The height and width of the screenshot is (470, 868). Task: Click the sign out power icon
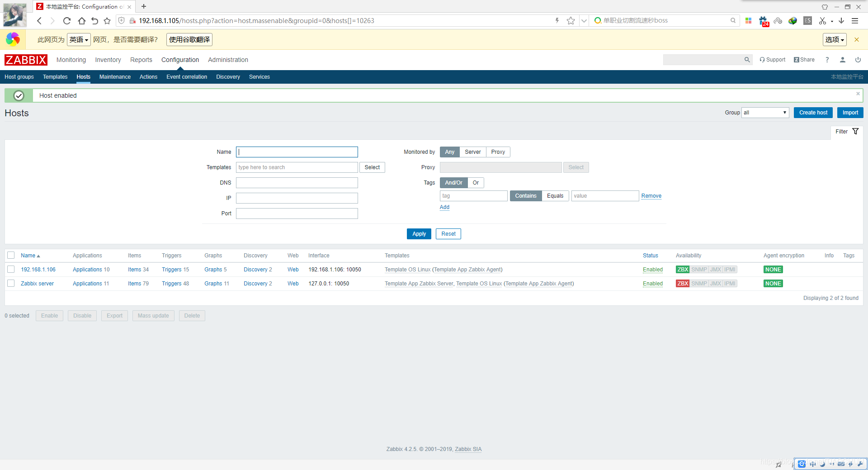coord(858,60)
